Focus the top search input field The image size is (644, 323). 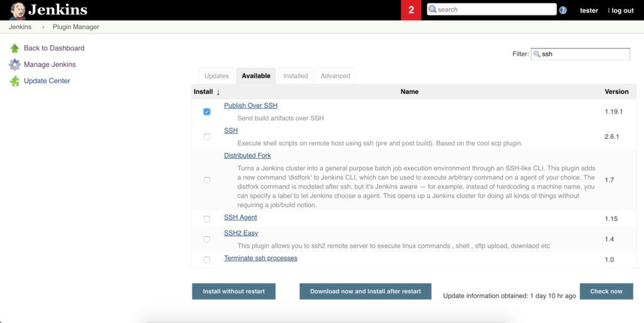[x=492, y=9]
